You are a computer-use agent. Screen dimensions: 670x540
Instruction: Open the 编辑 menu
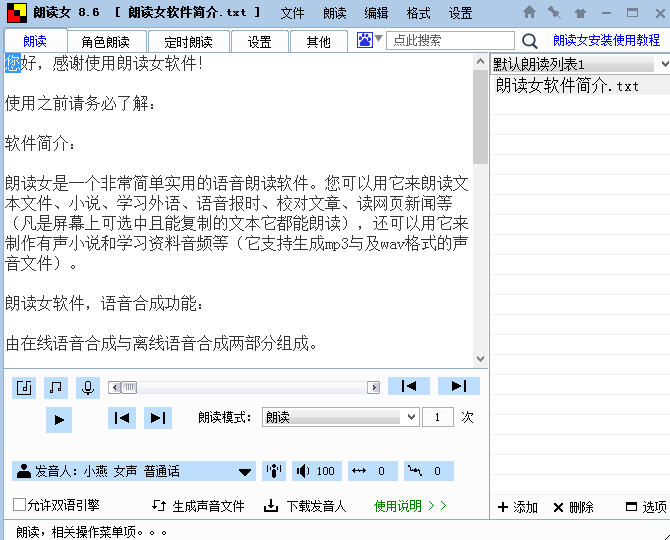(x=376, y=13)
